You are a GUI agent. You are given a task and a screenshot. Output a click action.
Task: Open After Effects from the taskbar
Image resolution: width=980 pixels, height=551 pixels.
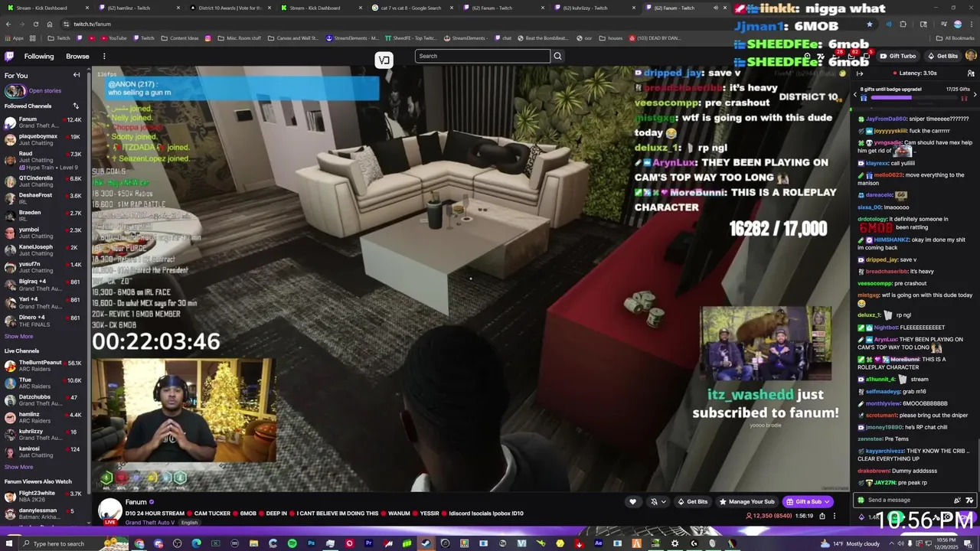[x=598, y=543]
